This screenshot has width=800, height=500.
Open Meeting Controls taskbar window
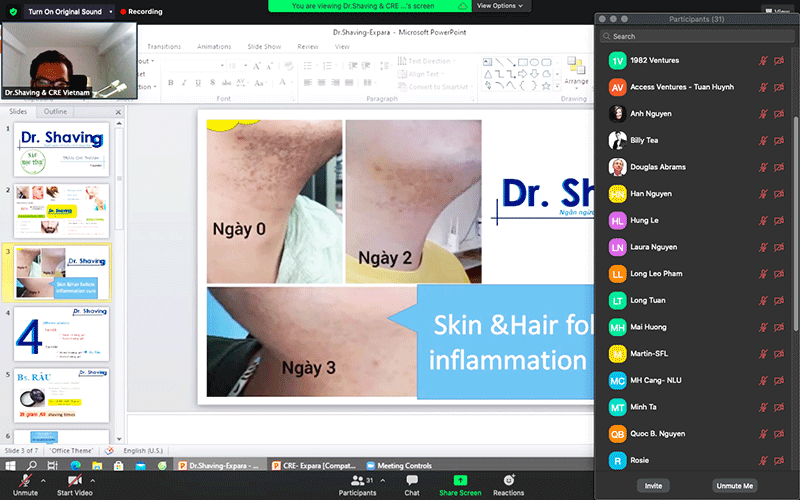(x=399, y=465)
